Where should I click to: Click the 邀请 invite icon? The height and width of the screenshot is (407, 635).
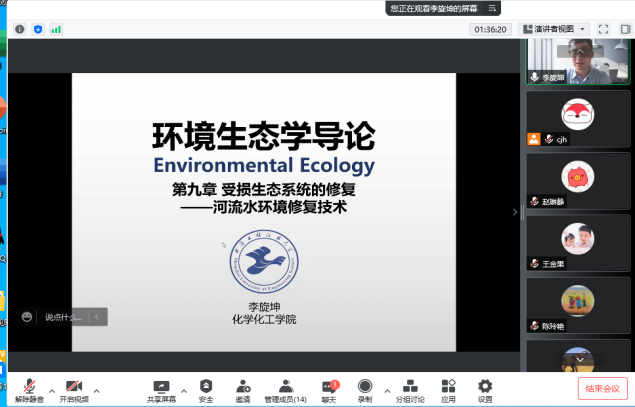click(x=243, y=389)
